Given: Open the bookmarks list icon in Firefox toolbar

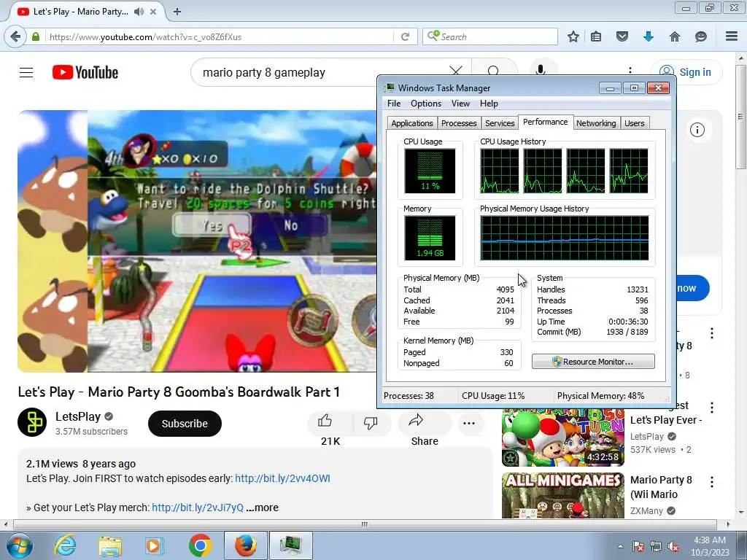Looking at the screenshot, I should [596, 36].
